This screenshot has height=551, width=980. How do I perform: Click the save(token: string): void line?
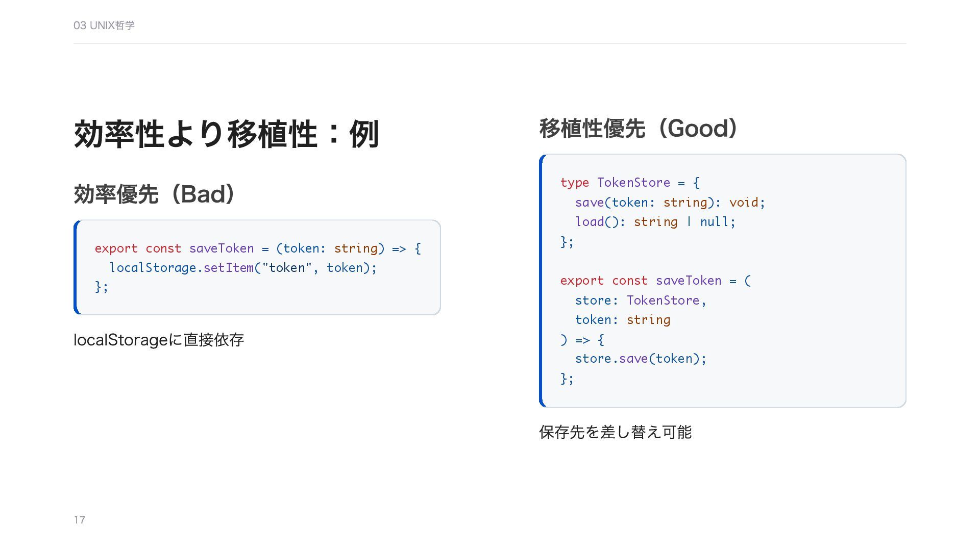coord(670,203)
